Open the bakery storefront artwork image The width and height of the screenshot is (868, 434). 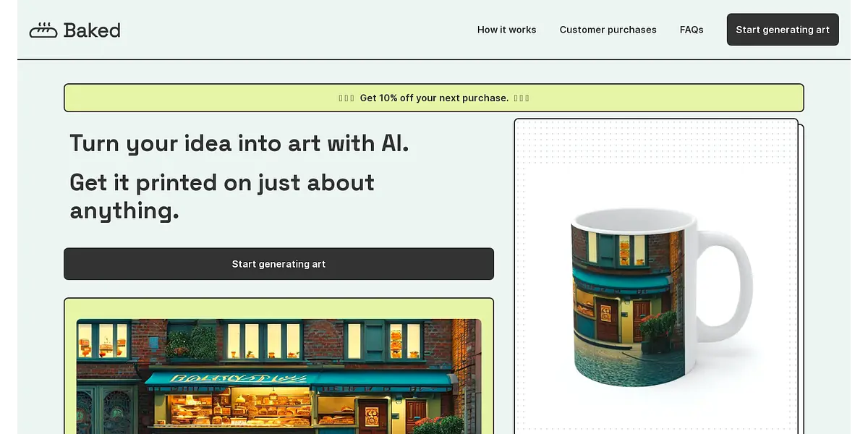click(x=278, y=376)
